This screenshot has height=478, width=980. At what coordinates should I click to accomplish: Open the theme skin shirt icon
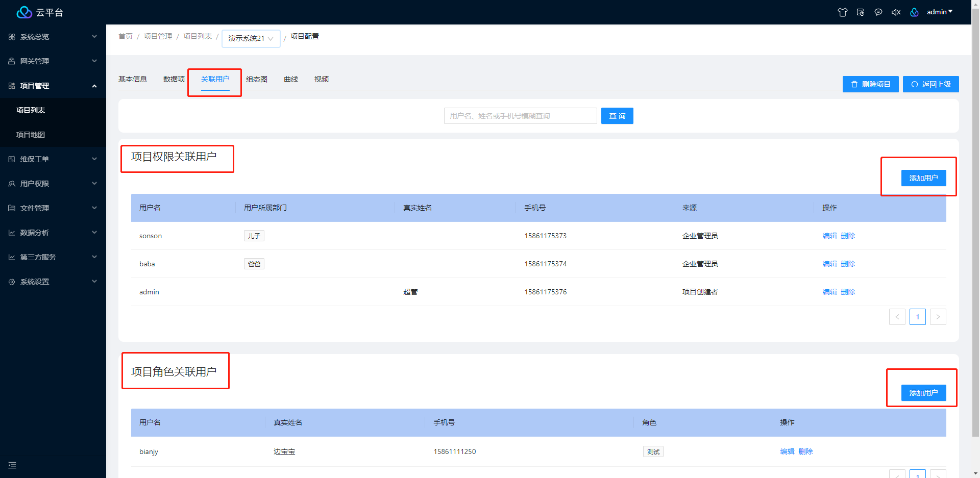pyautogui.click(x=842, y=12)
